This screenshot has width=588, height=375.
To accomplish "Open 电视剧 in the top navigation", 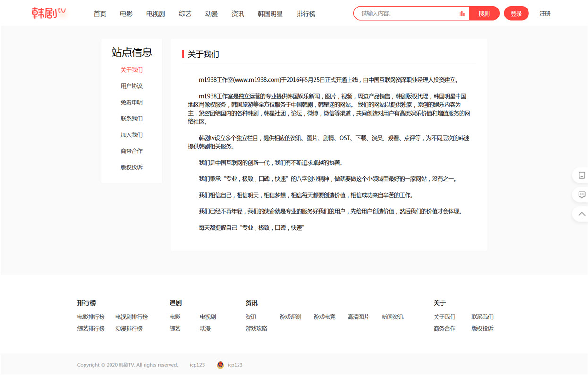I will pyautogui.click(x=155, y=14).
